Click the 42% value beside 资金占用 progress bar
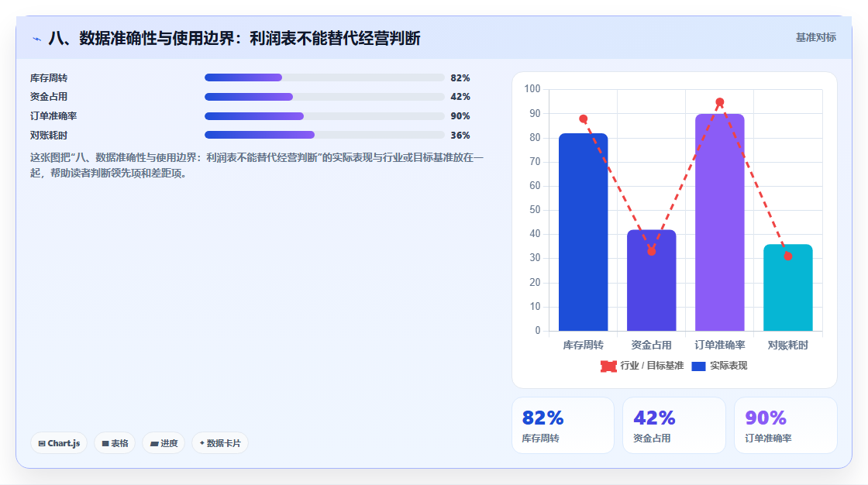Image resolution: width=868 pixels, height=485 pixels. click(460, 97)
